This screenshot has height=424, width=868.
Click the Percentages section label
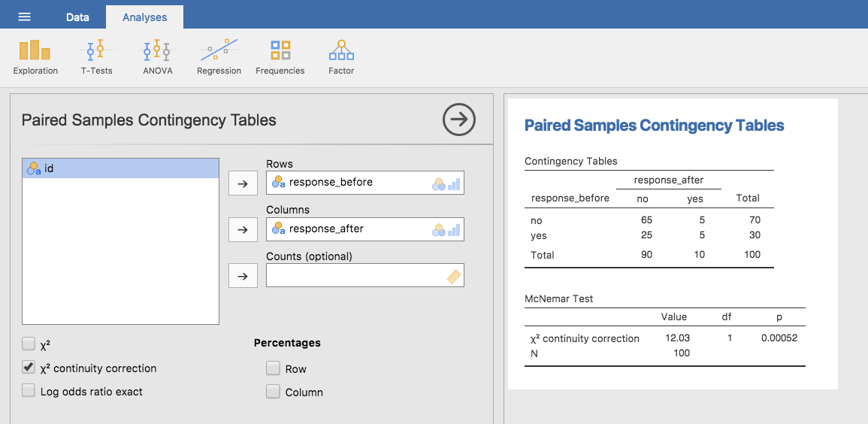287,343
